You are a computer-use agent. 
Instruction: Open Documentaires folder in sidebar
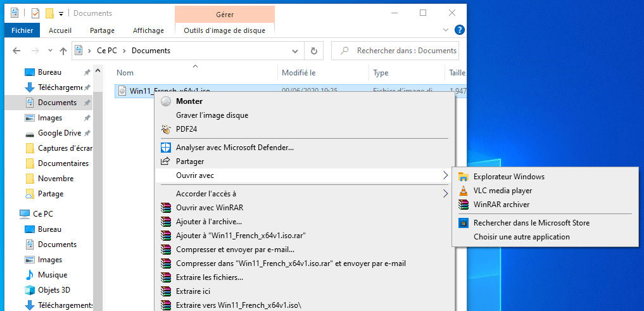[63, 163]
